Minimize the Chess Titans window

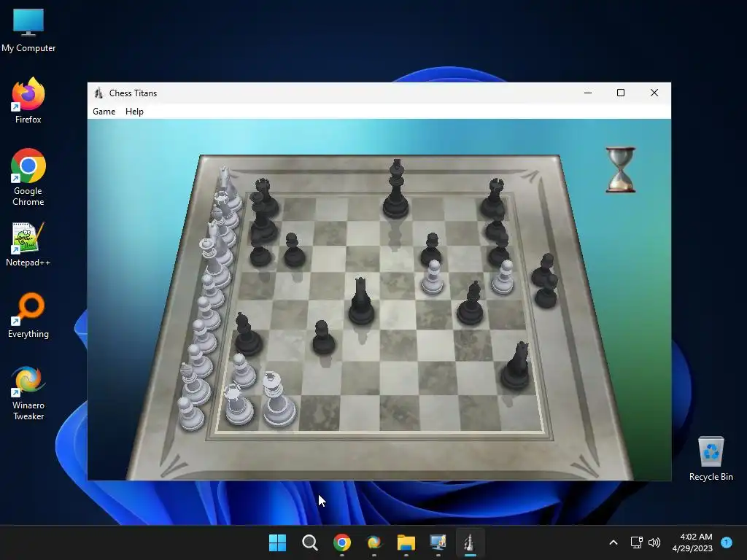click(x=588, y=93)
